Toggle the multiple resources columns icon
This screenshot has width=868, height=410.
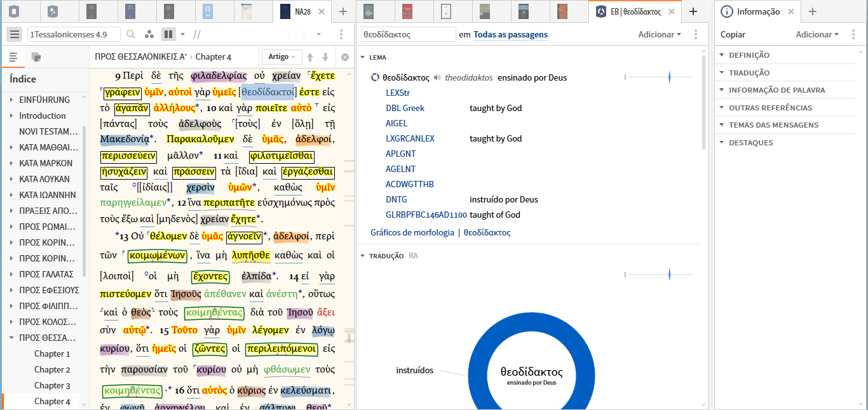pyautogui.click(x=168, y=34)
